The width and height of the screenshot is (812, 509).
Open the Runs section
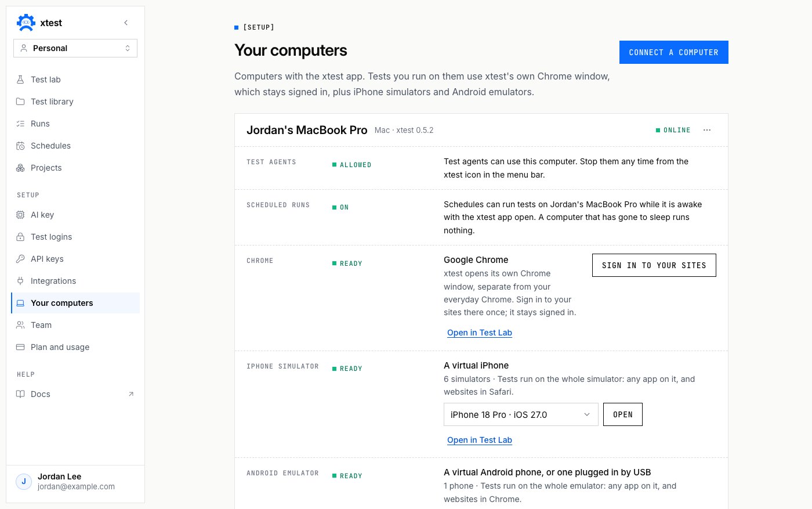coord(75,124)
